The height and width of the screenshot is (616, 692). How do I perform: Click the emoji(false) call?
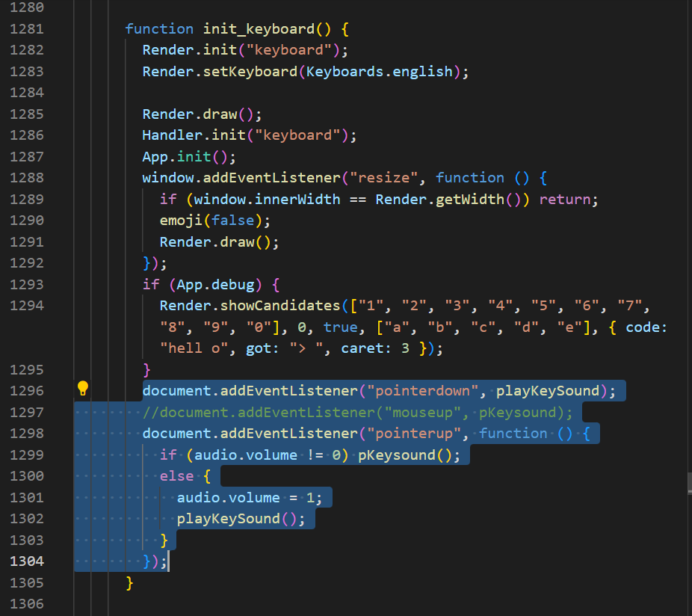pos(215,221)
